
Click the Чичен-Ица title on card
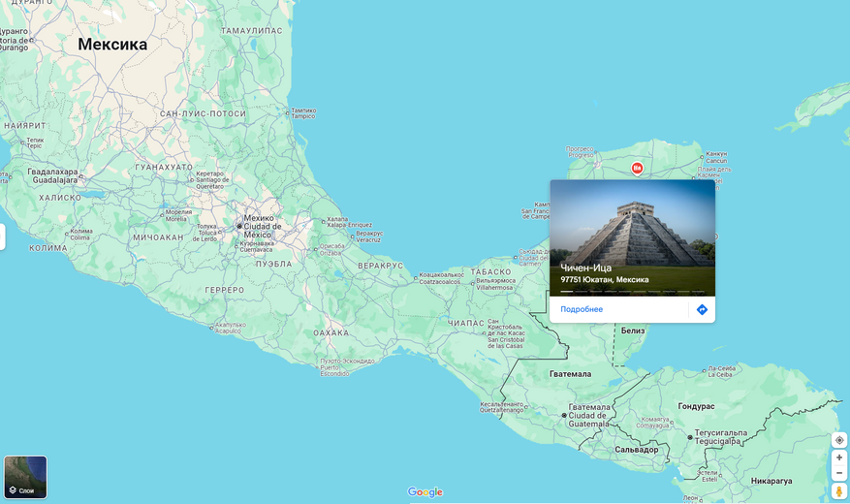pos(585,268)
